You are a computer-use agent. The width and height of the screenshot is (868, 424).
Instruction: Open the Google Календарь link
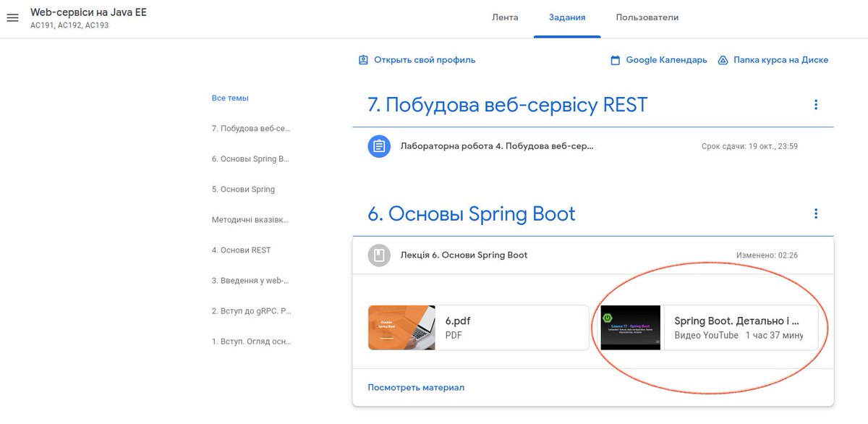667,60
